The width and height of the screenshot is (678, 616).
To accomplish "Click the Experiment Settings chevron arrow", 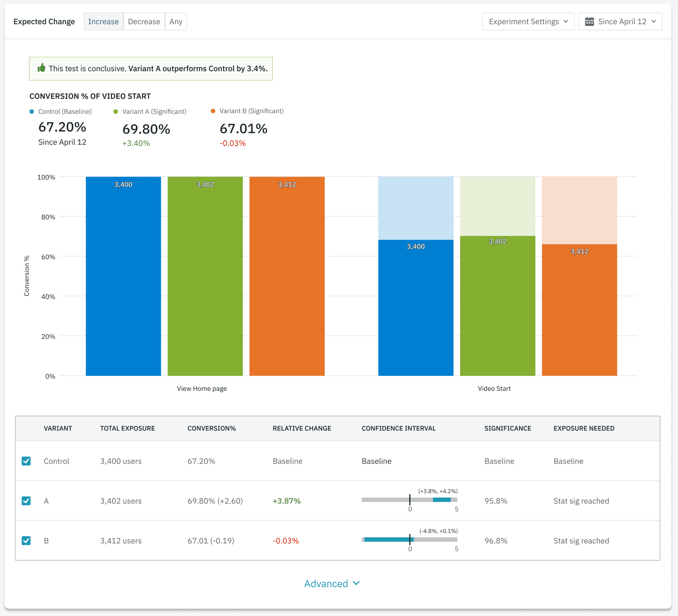I will click(566, 22).
